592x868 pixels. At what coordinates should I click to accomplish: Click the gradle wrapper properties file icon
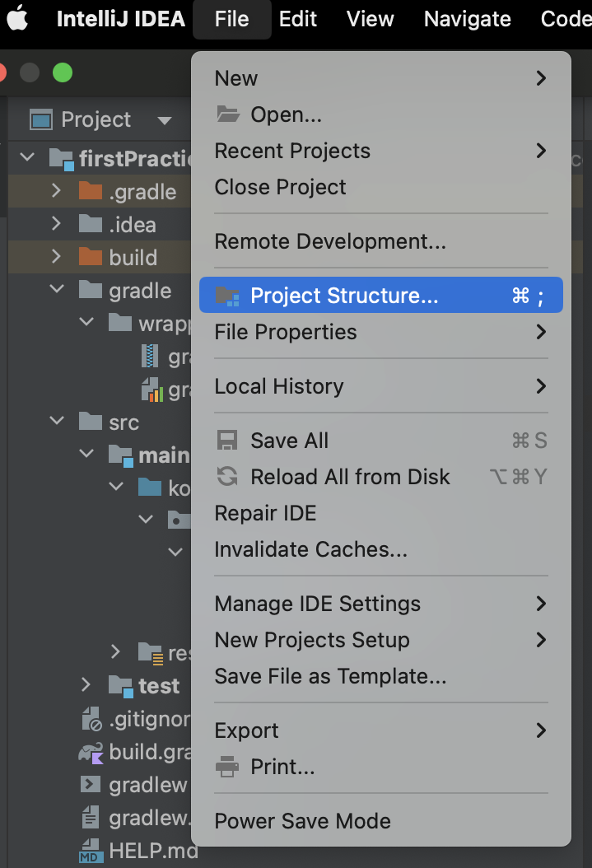(151, 390)
